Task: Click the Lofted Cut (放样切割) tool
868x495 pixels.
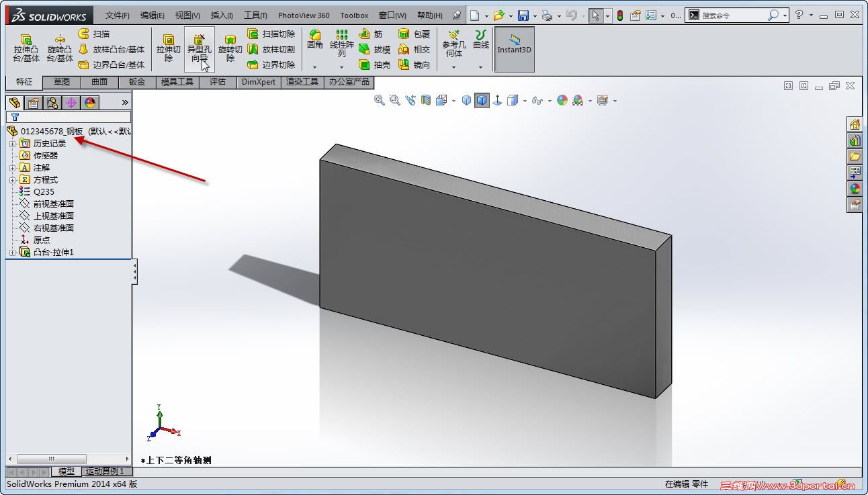Action: coord(271,49)
